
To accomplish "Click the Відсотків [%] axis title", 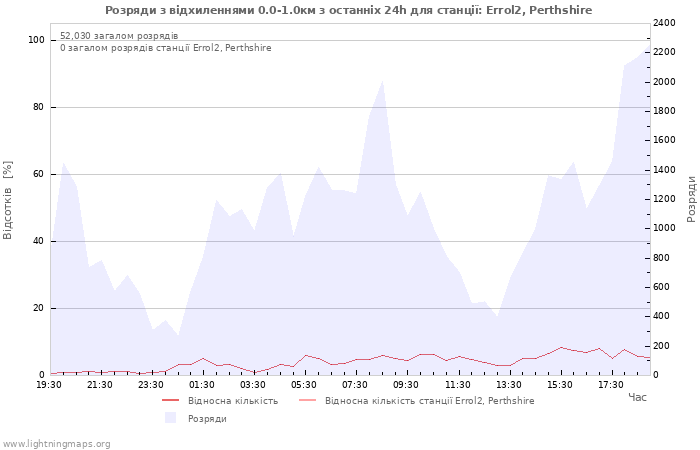I will point(8,200).
